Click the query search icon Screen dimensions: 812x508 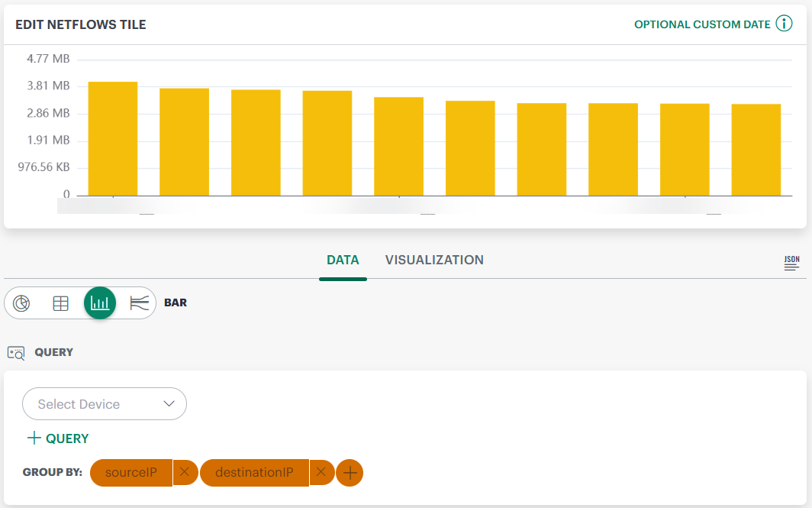tap(16, 353)
